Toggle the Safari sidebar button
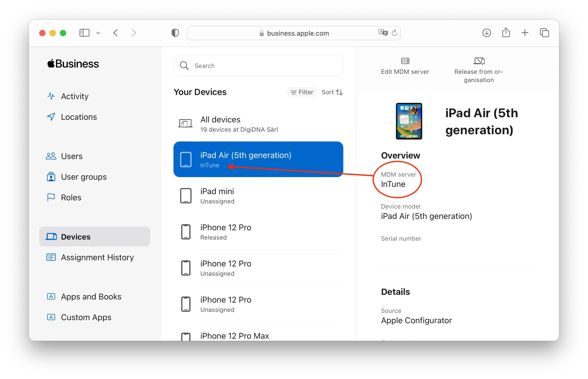Viewport: 588px width, 379px height. (84, 33)
